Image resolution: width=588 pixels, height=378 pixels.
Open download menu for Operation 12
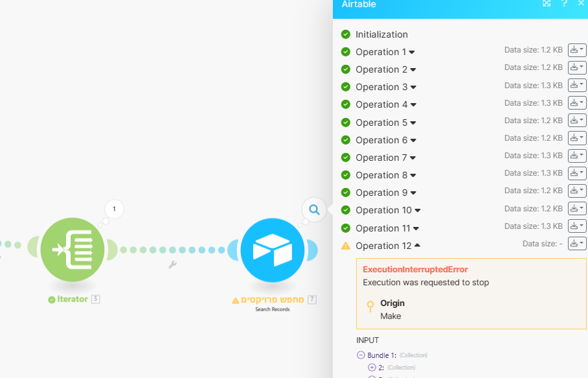click(x=577, y=244)
